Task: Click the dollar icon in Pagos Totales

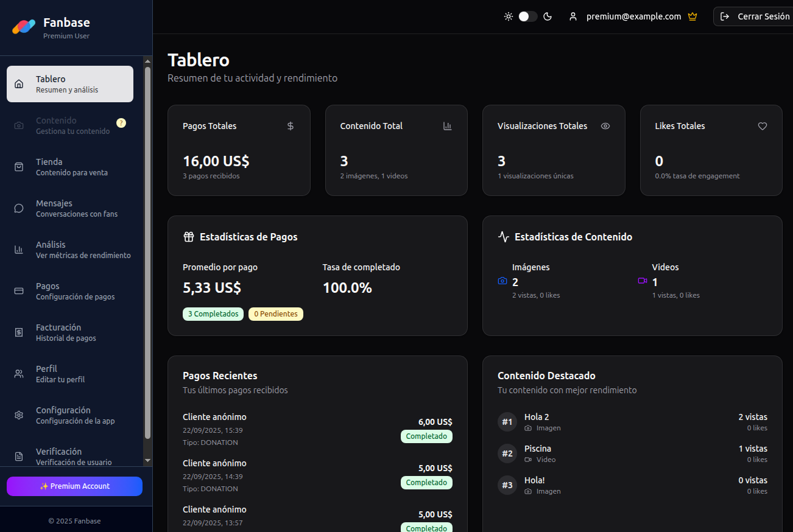Action: pyautogui.click(x=291, y=126)
